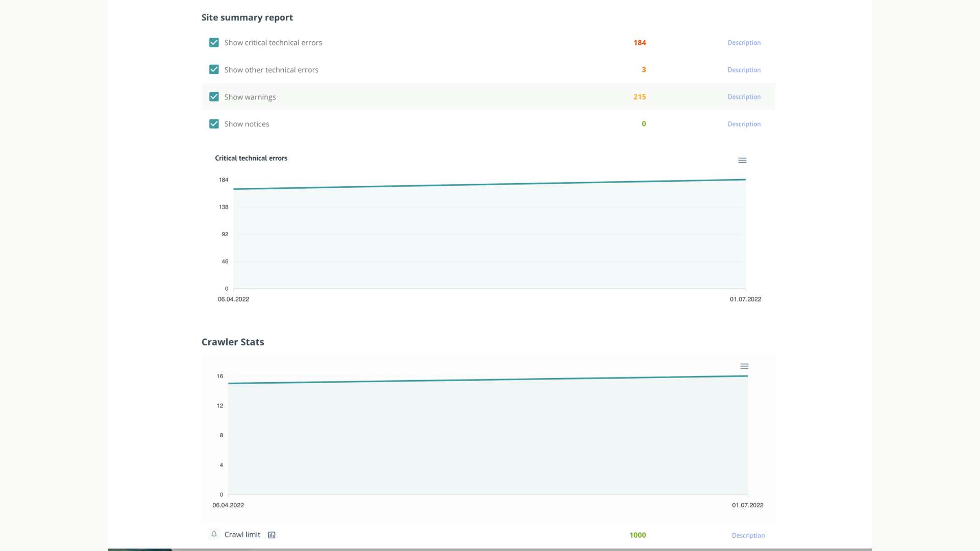Open Description link in the warnings row
Image resolution: width=980 pixels, height=551 pixels.
click(x=744, y=97)
